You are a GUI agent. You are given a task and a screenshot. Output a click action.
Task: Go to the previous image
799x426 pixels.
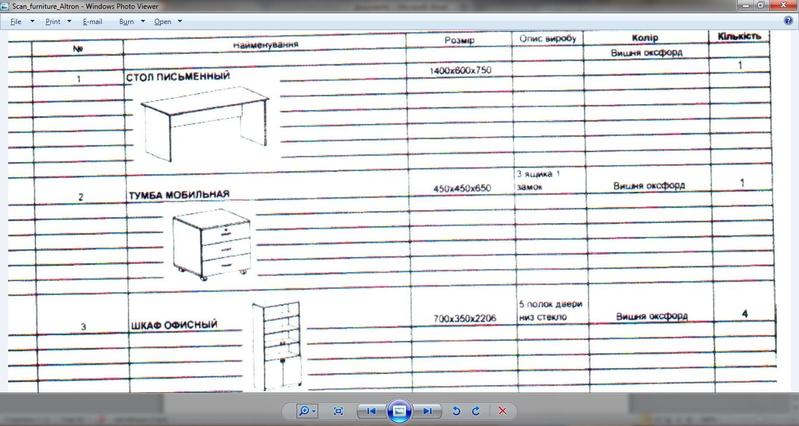point(371,411)
